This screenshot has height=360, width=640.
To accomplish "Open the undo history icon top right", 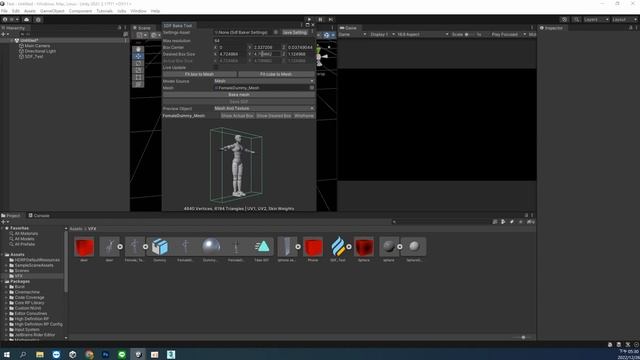I will 564,20.
